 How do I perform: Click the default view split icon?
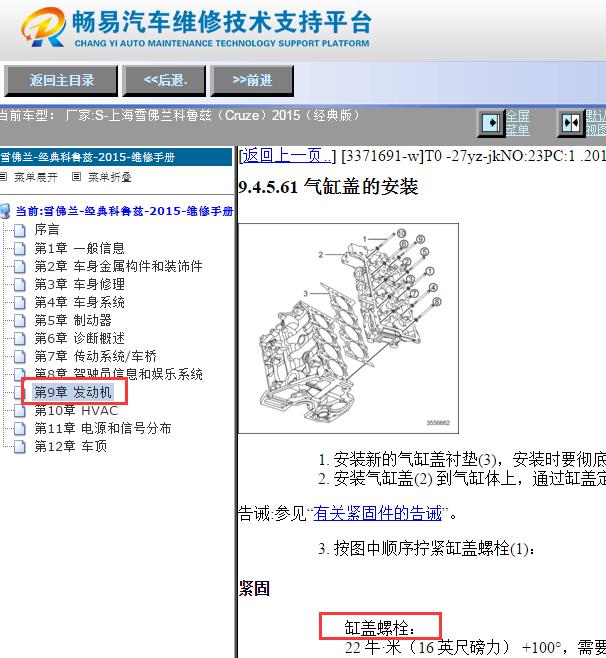coord(571,123)
